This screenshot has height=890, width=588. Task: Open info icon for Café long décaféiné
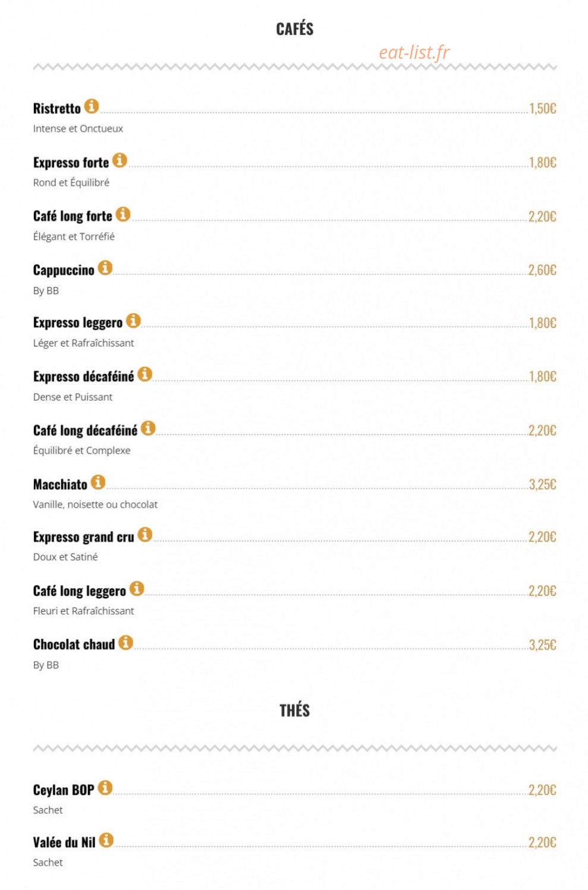[149, 428]
